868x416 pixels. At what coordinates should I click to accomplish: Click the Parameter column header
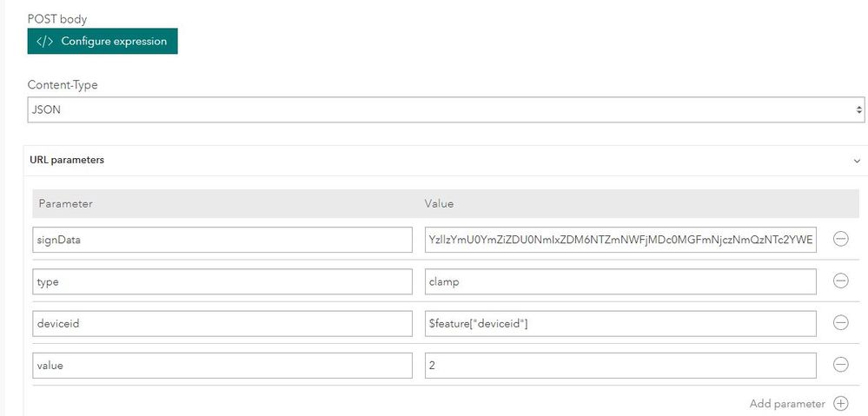(x=66, y=204)
